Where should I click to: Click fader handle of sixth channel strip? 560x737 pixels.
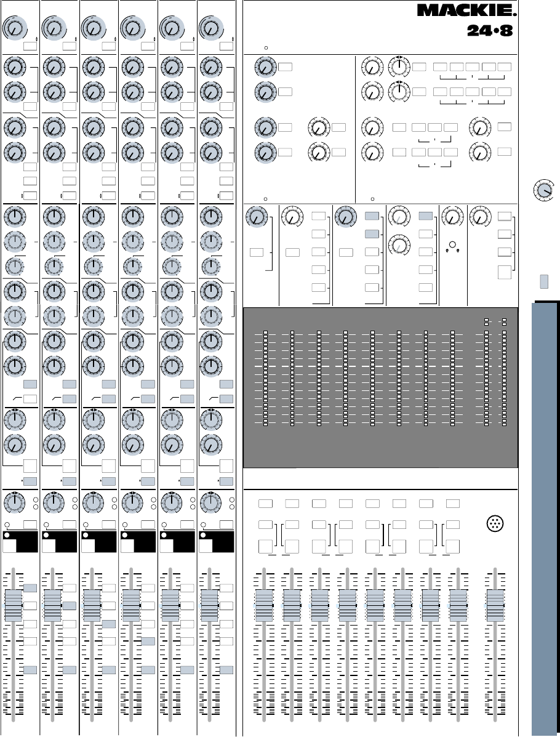point(209,605)
